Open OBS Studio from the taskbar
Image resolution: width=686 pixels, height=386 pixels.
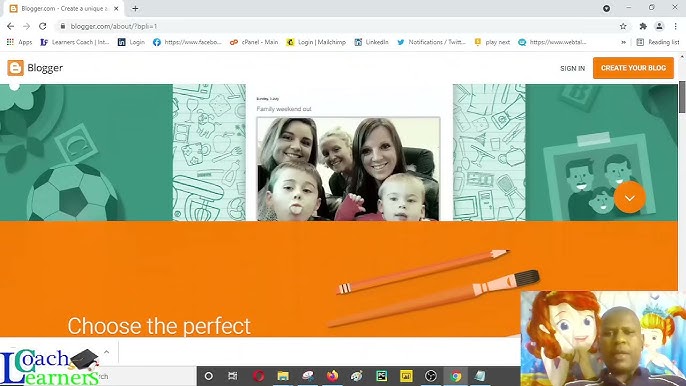tap(431, 376)
